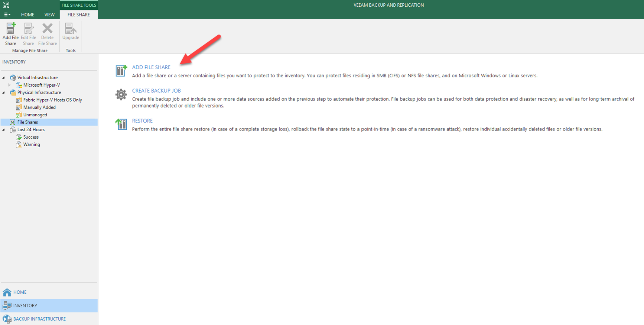Click the Unmanaged group icon
Screen dimensions: 644x325
pos(19,115)
